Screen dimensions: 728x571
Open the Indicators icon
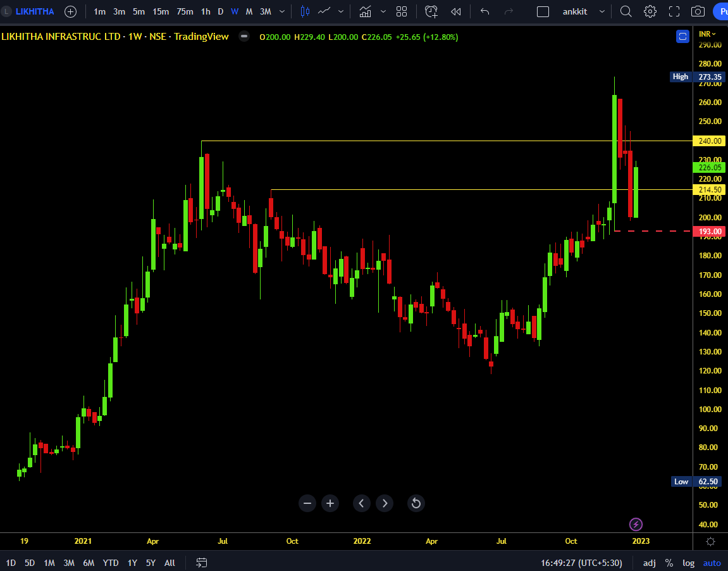(x=366, y=11)
